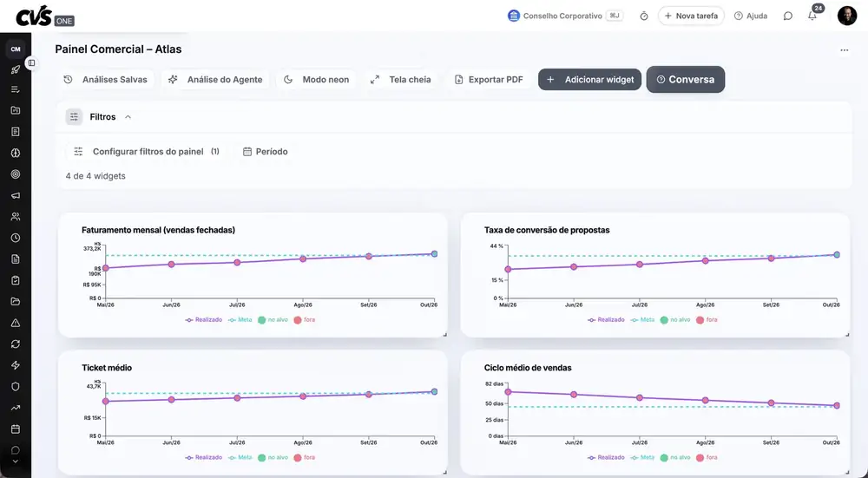Viewport: 868px width, 478px height.
Task: Open the target bullseye icon in sidebar
Action: coord(16,174)
